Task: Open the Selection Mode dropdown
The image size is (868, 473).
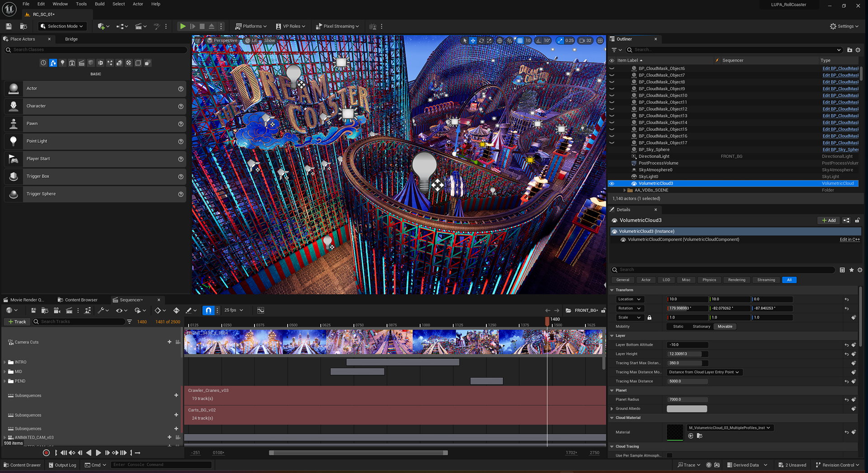Action: click(61, 26)
